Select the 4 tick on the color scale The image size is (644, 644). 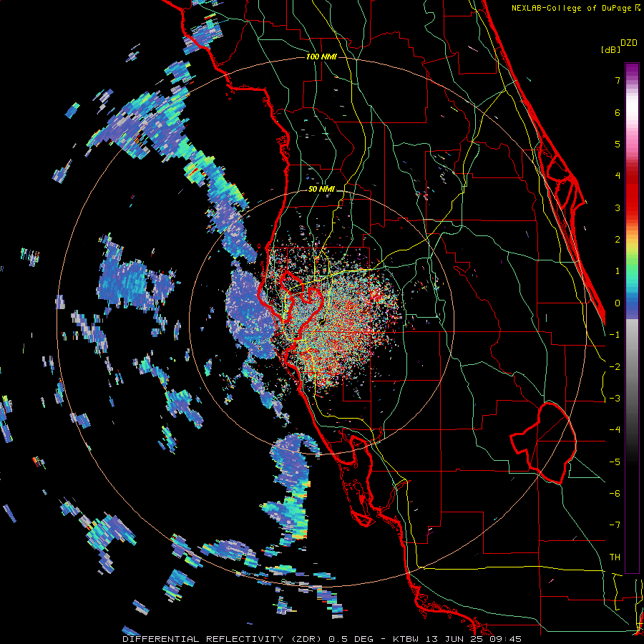618,176
